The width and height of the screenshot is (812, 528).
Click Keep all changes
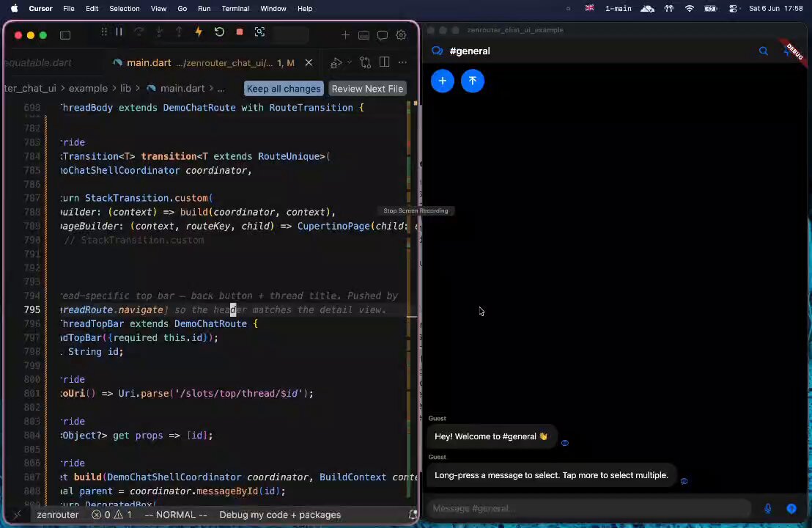coord(284,89)
